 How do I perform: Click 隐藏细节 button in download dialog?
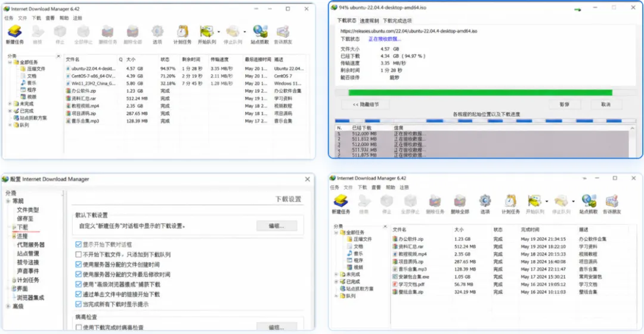(x=366, y=104)
